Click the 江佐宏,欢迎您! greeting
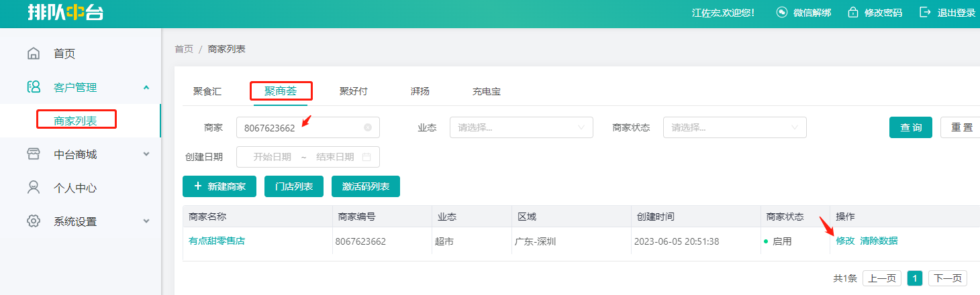The width and height of the screenshot is (980, 295). click(724, 13)
